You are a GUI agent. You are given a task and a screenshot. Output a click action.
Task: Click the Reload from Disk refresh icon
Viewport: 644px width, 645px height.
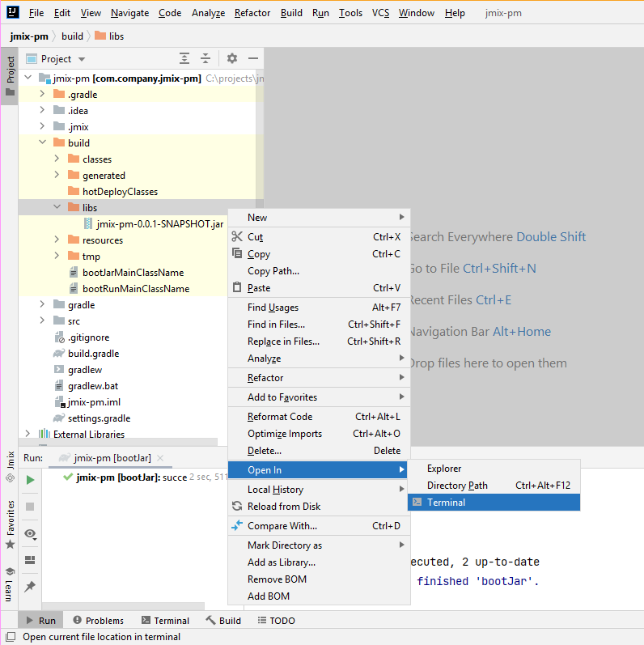pyautogui.click(x=237, y=506)
